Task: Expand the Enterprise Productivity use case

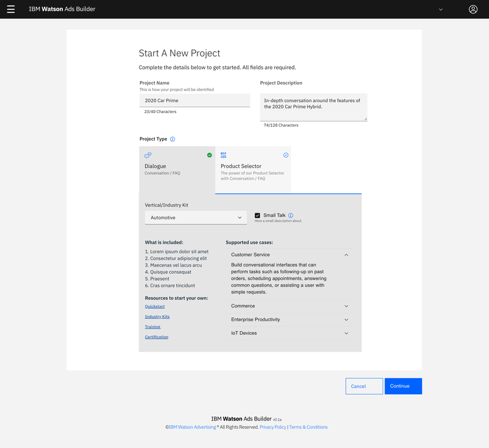Action: (x=346, y=320)
